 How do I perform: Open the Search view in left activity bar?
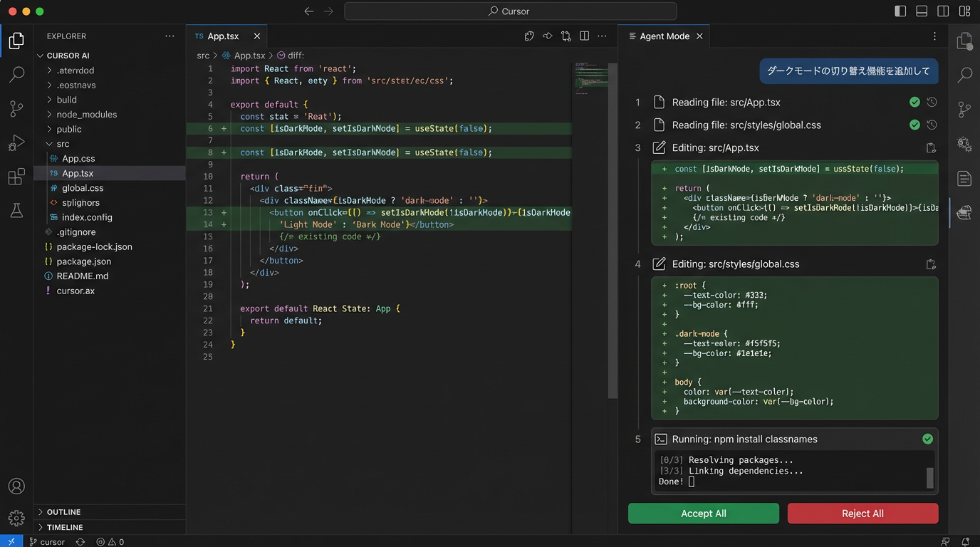(x=16, y=74)
